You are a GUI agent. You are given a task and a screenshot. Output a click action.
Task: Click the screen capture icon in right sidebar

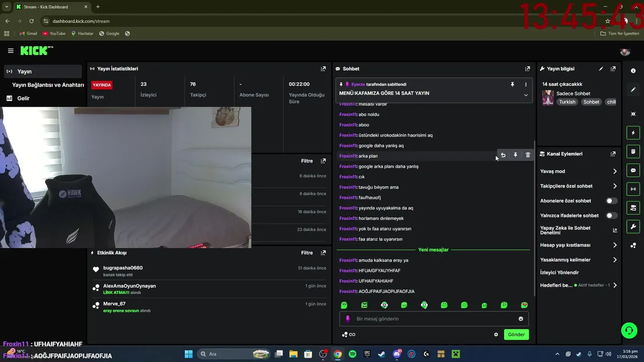(x=633, y=114)
